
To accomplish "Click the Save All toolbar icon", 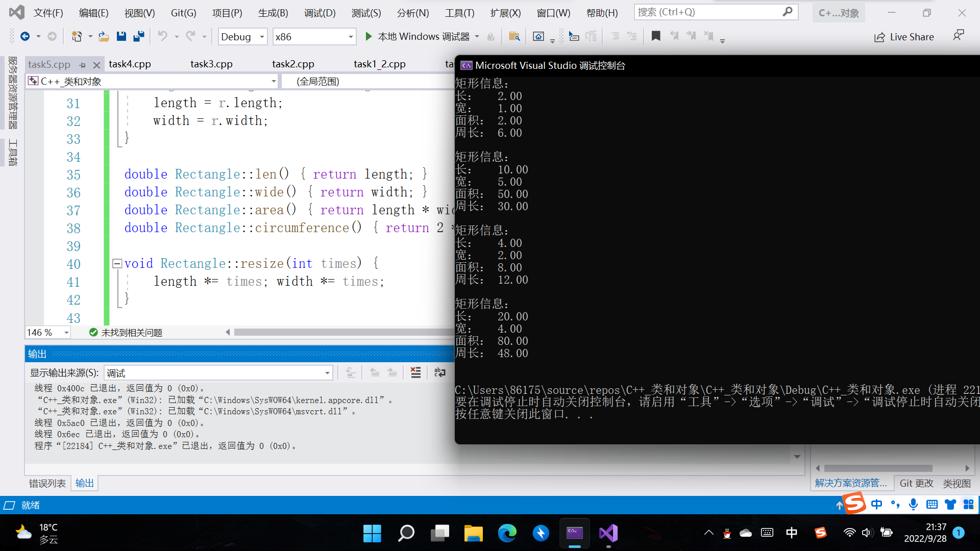I will [x=138, y=36].
